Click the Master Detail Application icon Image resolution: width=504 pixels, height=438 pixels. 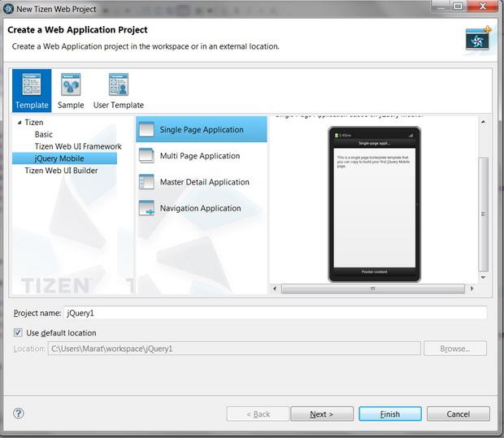[x=146, y=182]
